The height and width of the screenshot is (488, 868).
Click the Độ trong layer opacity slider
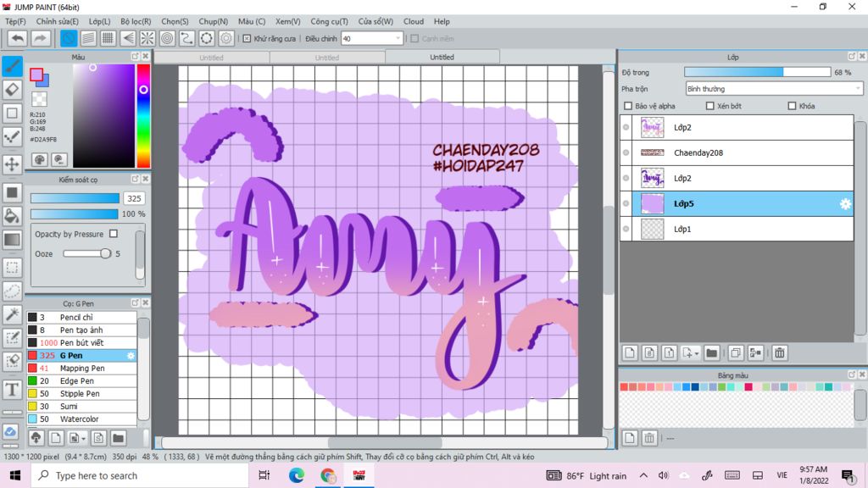(757, 73)
